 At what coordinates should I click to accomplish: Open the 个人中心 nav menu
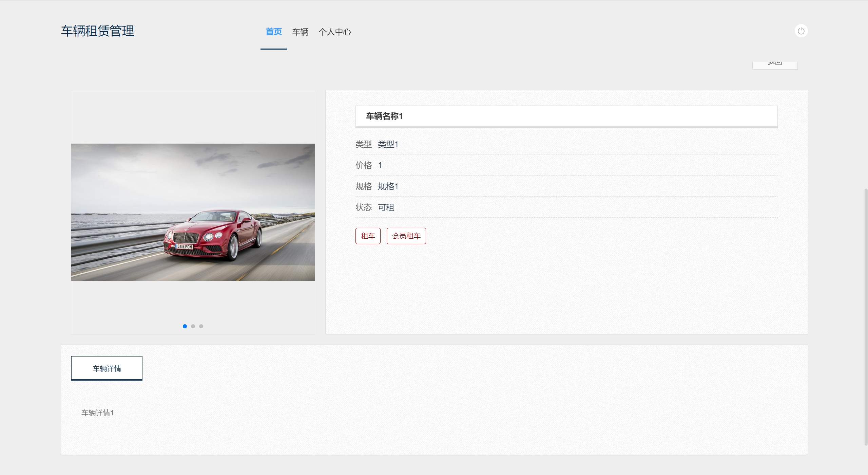coord(334,32)
